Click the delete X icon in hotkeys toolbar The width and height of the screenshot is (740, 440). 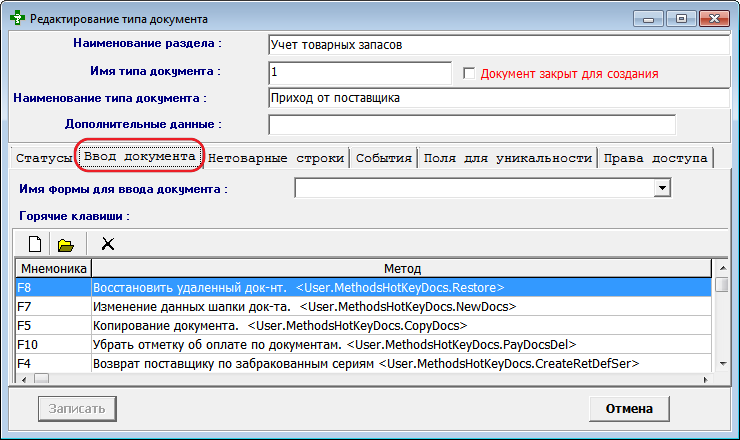coord(108,244)
